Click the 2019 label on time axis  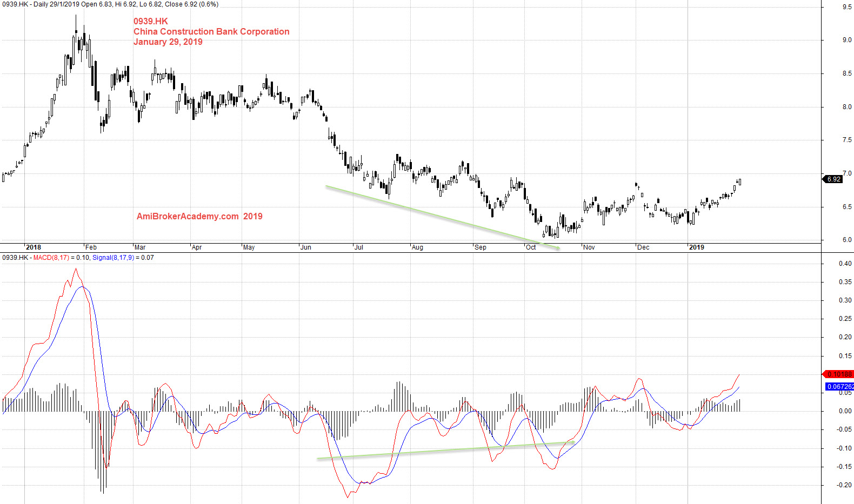697,247
